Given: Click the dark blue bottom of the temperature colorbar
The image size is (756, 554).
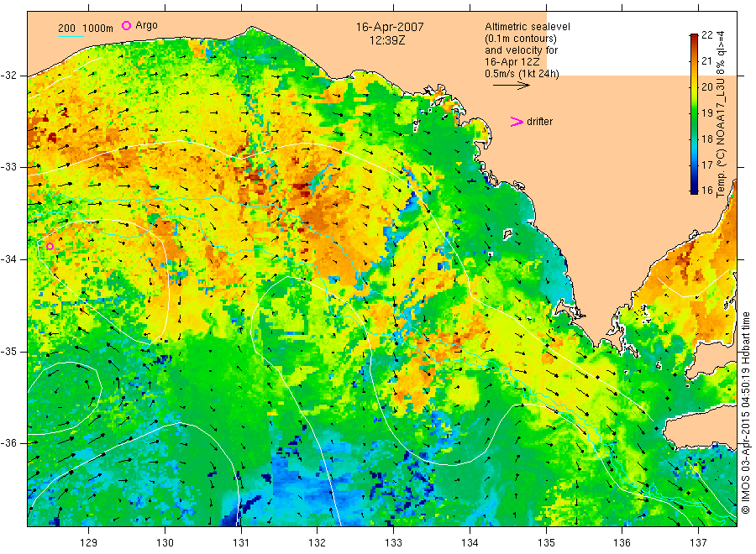Looking at the screenshot, I should tap(694, 190).
